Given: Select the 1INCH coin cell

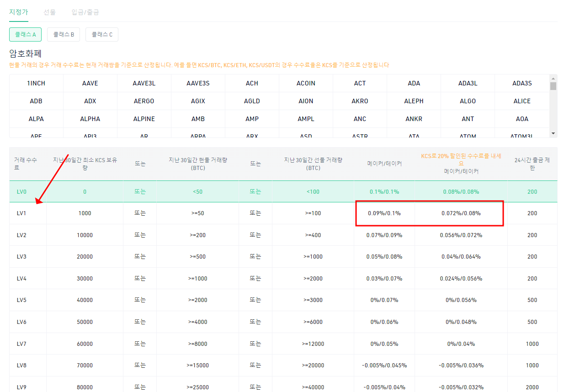Looking at the screenshot, I should pyautogui.click(x=36, y=83).
